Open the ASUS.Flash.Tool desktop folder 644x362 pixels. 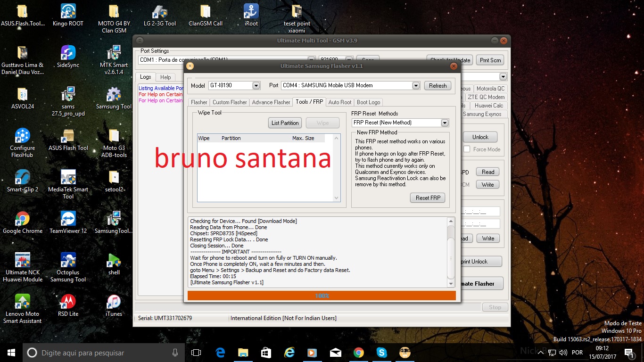[22, 16]
